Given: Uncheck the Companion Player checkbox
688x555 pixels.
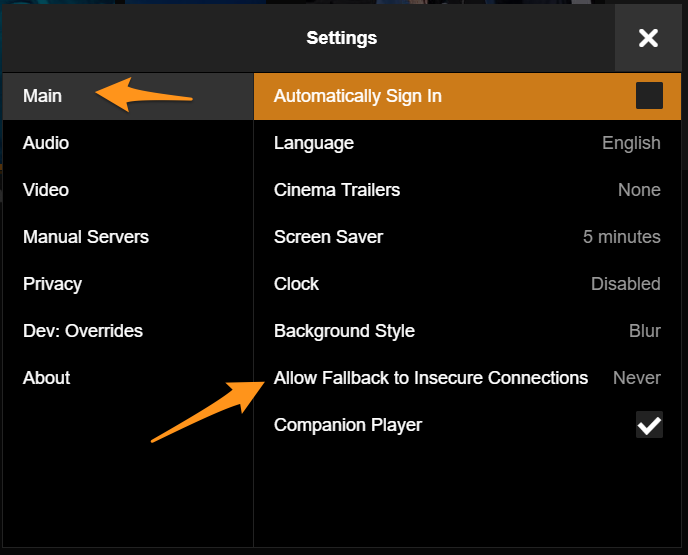Looking at the screenshot, I should tap(649, 425).
